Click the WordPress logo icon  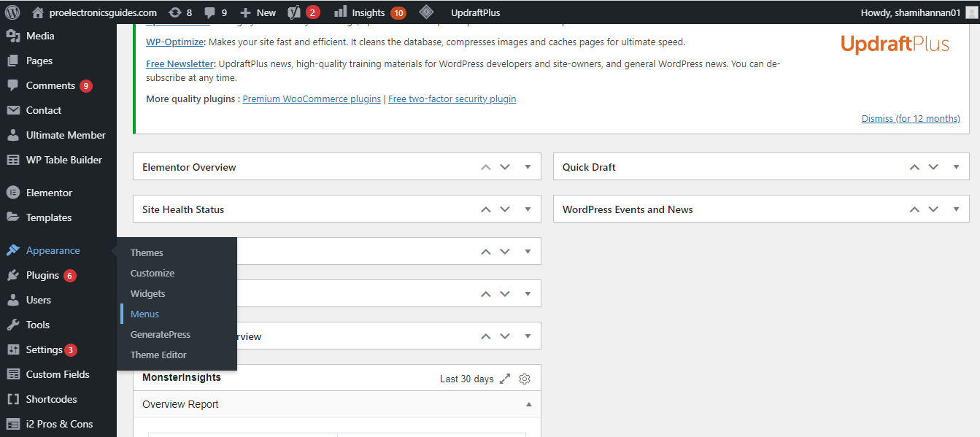pyautogui.click(x=12, y=12)
